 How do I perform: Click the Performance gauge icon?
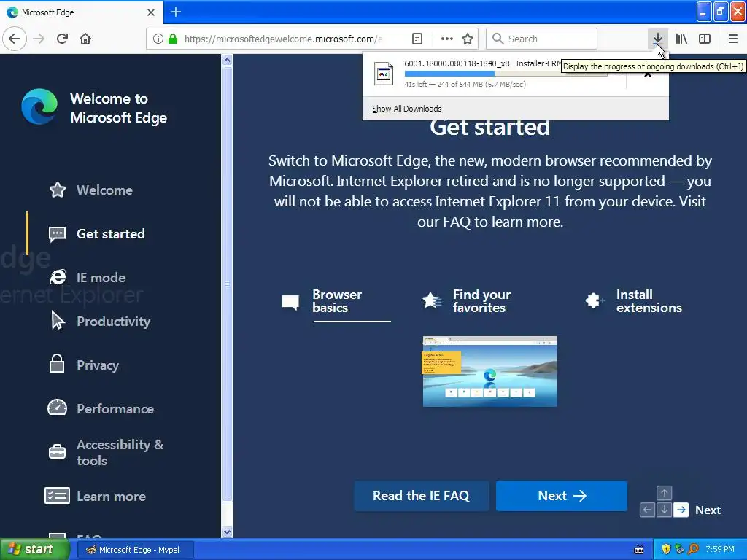tap(57, 407)
